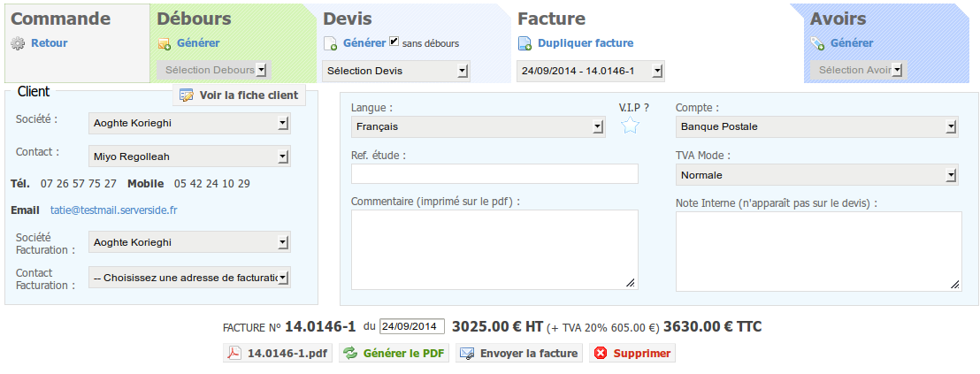The width and height of the screenshot is (980, 374).
Task: Click the Avoirs tag icon
Action: tap(817, 43)
